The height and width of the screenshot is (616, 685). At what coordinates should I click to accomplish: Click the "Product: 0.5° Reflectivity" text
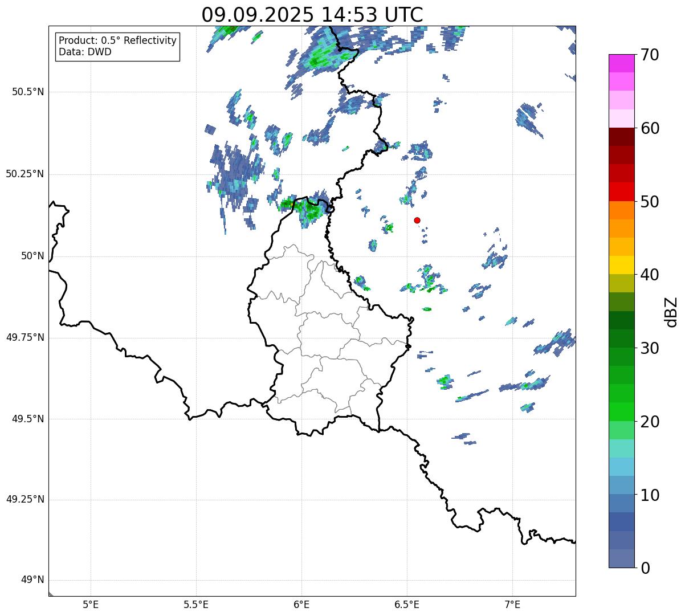pos(118,41)
